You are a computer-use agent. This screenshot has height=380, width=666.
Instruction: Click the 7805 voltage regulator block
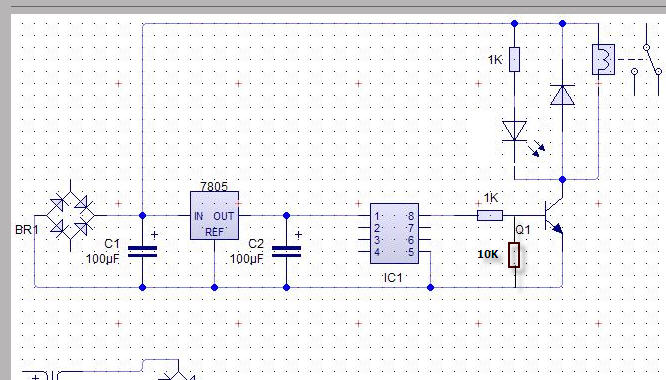pyautogui.click(x=214, y=216)
